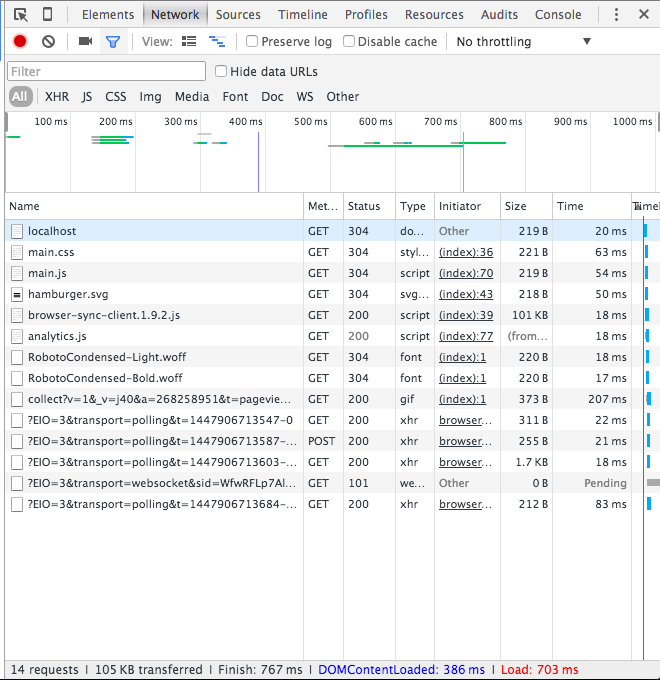Sort by the Status column header
This screenshot has width=660, height=680.
click(369, 206)
